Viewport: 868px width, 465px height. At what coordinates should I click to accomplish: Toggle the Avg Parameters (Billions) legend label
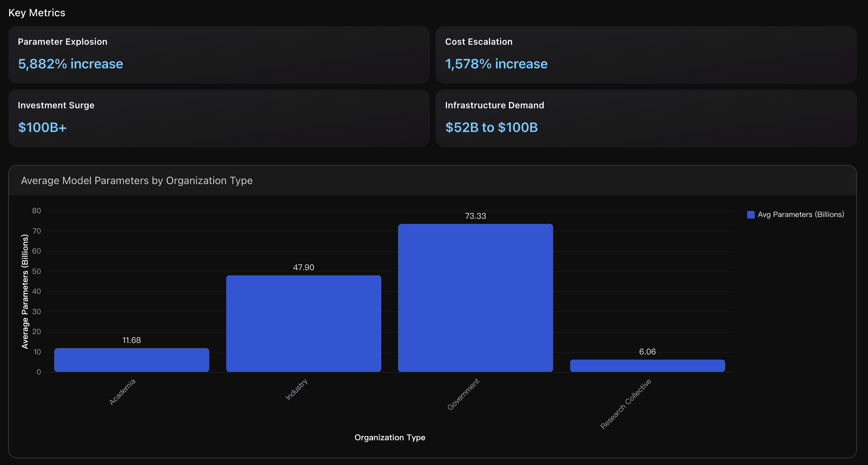click(x=801, y=215)
